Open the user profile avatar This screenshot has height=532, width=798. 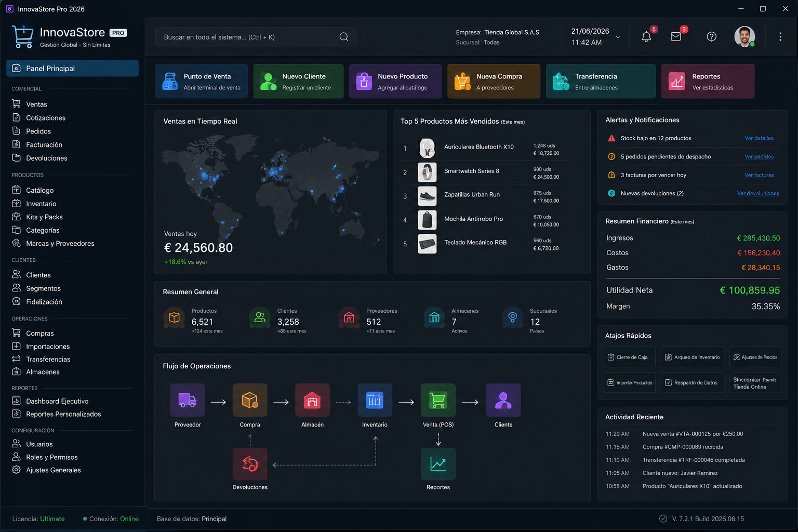744,36
